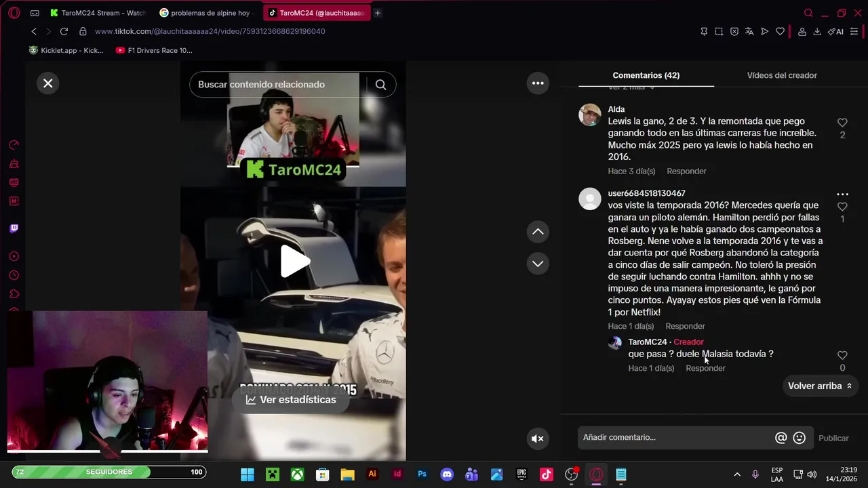868x488 pixels.
Task: Insert a mention with the @ icon
Action: tap(781, 438)
